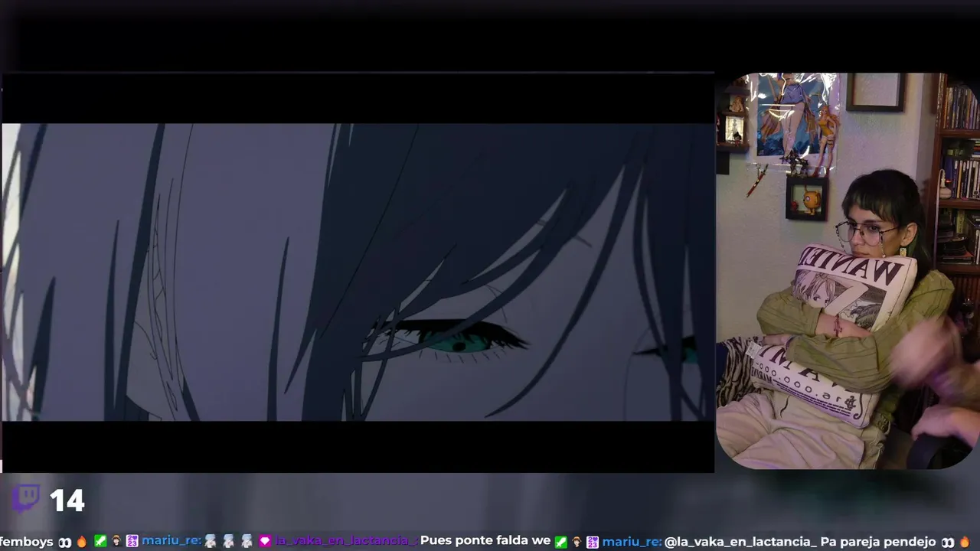Click the purple Twitch logo icon
The image size is (980, 551).
point(25,498)
